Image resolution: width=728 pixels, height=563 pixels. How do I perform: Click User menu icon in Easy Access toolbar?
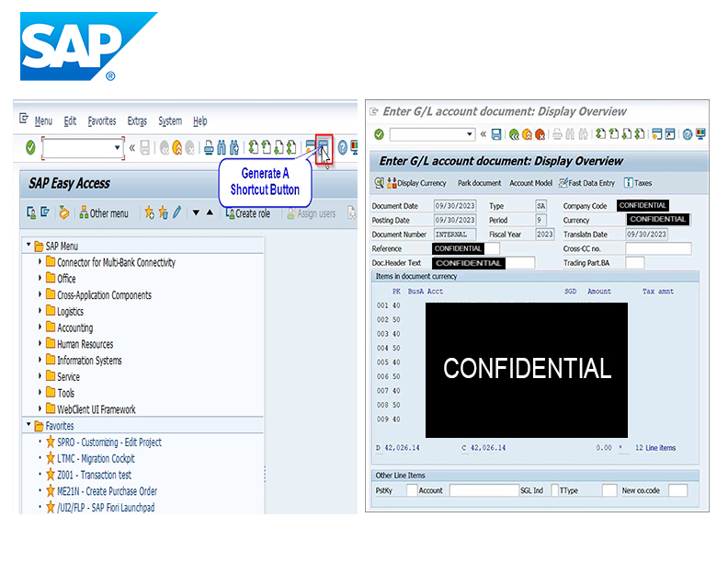(31, 213)
